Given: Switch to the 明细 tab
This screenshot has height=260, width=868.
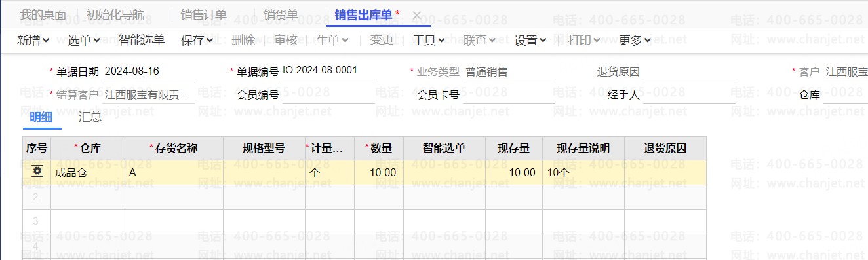Looking at the screenshot, I should coord(41,117).
